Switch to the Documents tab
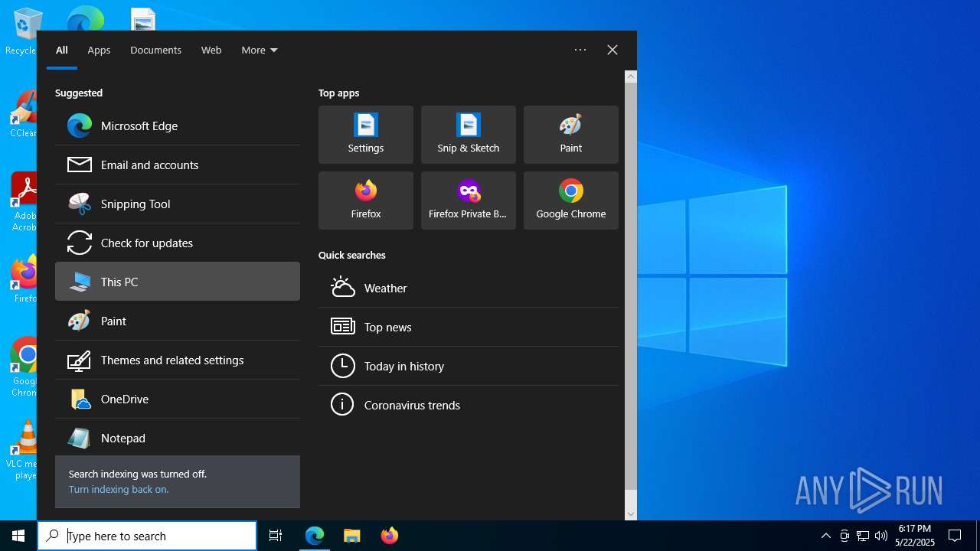This screenshot has height=551, width=980. click(155, 50)
